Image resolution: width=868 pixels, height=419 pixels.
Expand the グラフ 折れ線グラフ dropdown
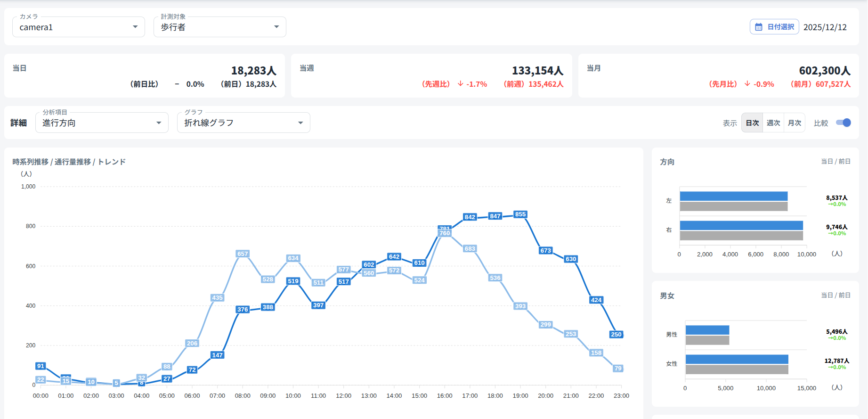tap(243, 123)
